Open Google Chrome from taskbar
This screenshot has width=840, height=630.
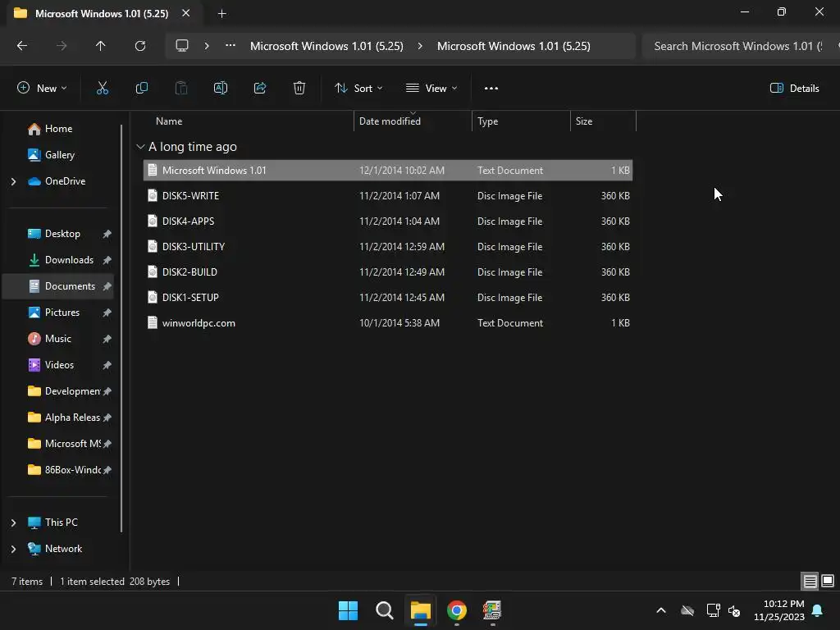[457, 610]
